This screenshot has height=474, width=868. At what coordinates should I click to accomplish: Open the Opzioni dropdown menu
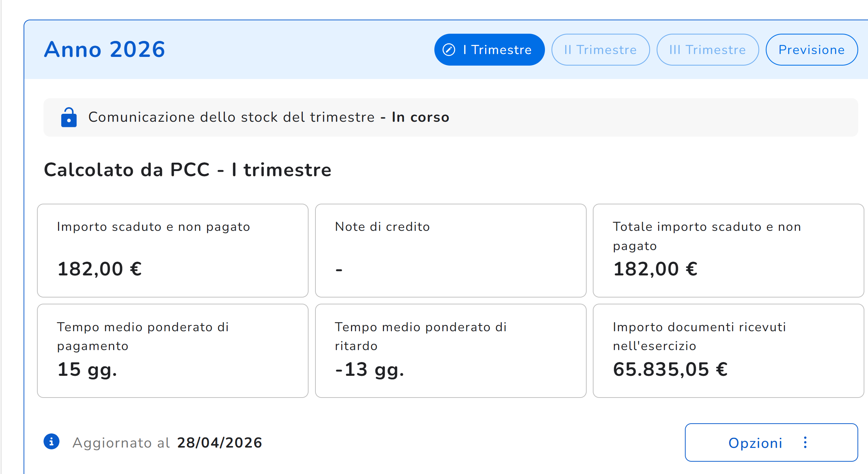coord(772,442)
